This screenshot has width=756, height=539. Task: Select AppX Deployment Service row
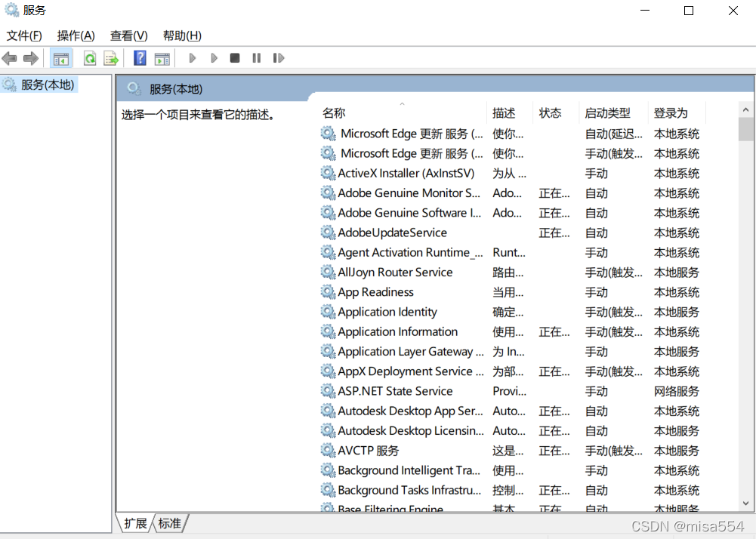pyautogui.click(x=511, y=371)
